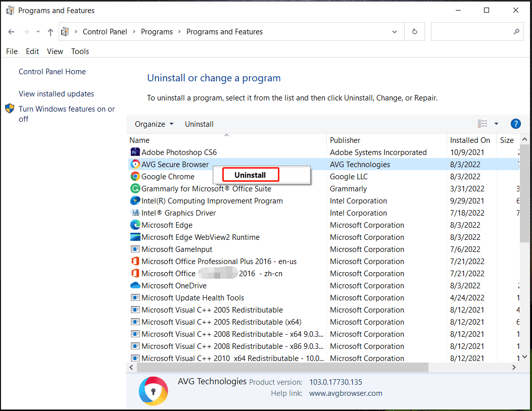Open the View menu
Viewport: 532px width, 411px height.
tap(55, 51)
